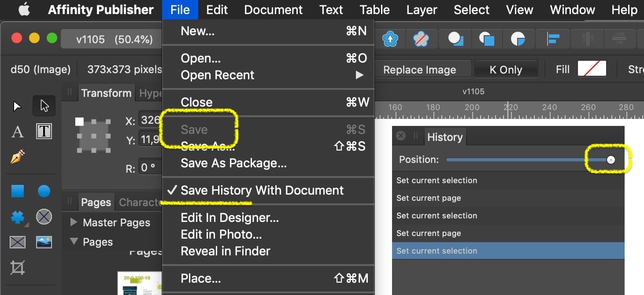Select the Crop tool
Viewport: 644px width, 295px height.
(x=17, y=268)
